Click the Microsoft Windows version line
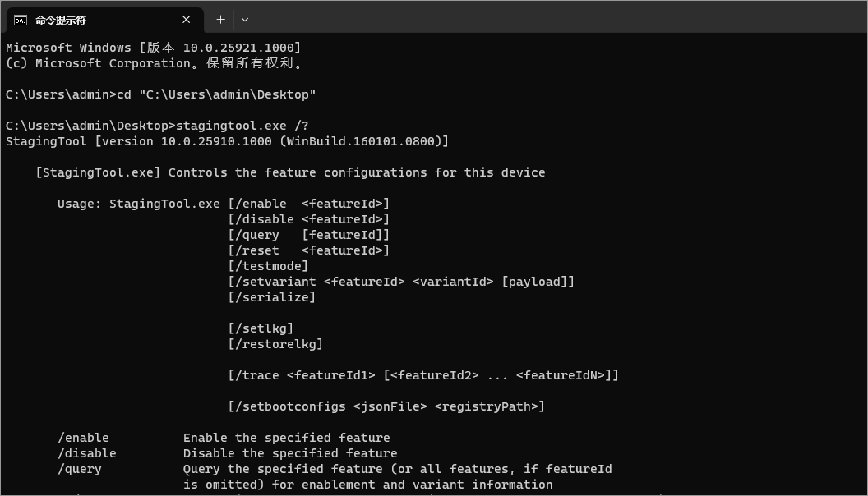 click(154, 48)
